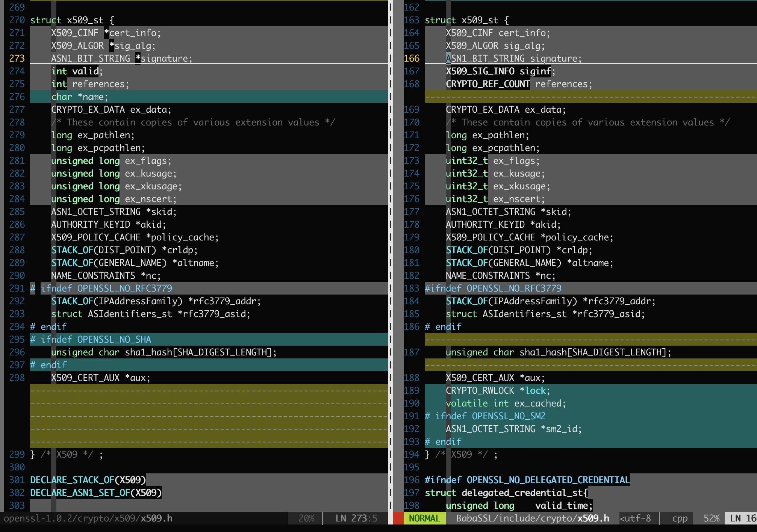Click the 20% position indicator in left pane
Viewport: 757px width, 532px height.
coord(306,518)
